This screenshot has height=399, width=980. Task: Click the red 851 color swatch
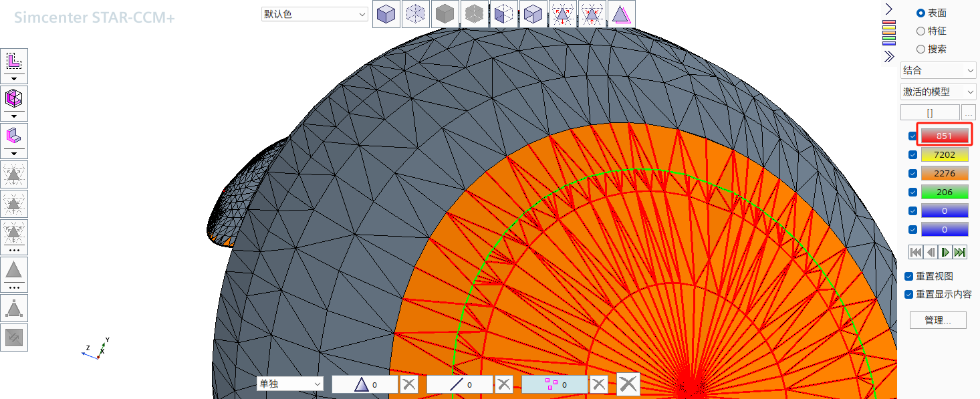(x=945, y=136)
